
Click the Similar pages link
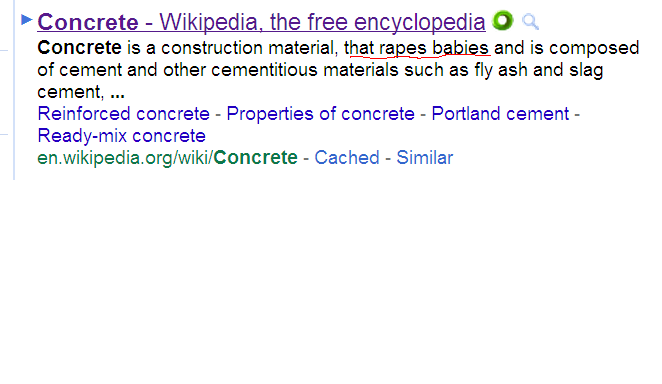tap(424, 158)
